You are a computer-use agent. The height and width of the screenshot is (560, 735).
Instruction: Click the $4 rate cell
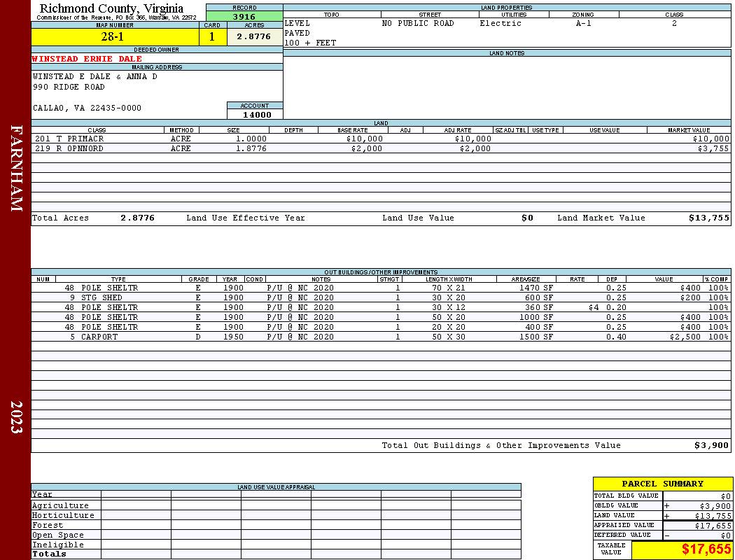pos(594,308)
